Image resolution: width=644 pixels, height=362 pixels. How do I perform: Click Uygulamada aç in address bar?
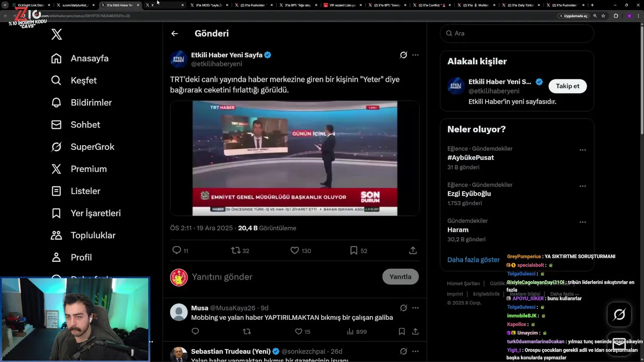tap(574, 16)
